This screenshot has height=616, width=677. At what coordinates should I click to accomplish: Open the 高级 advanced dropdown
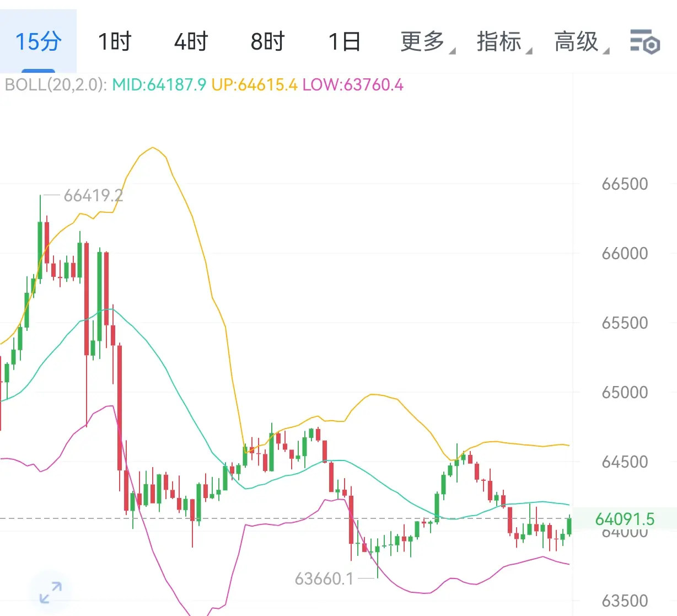582,41
